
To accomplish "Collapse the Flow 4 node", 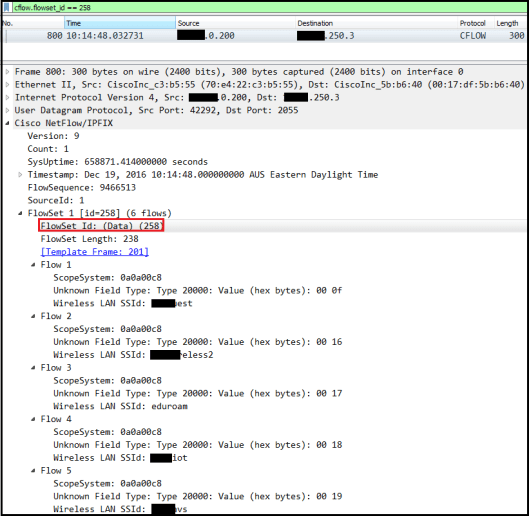I will [33, 419].
